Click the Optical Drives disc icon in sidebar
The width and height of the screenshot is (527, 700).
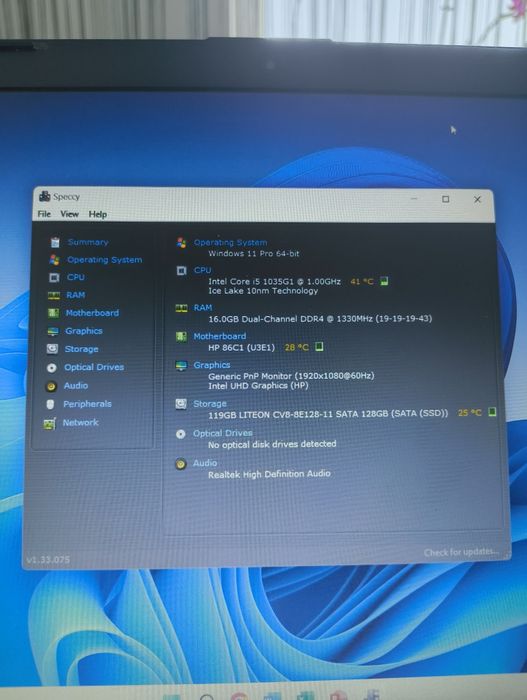tap(52, 367)
